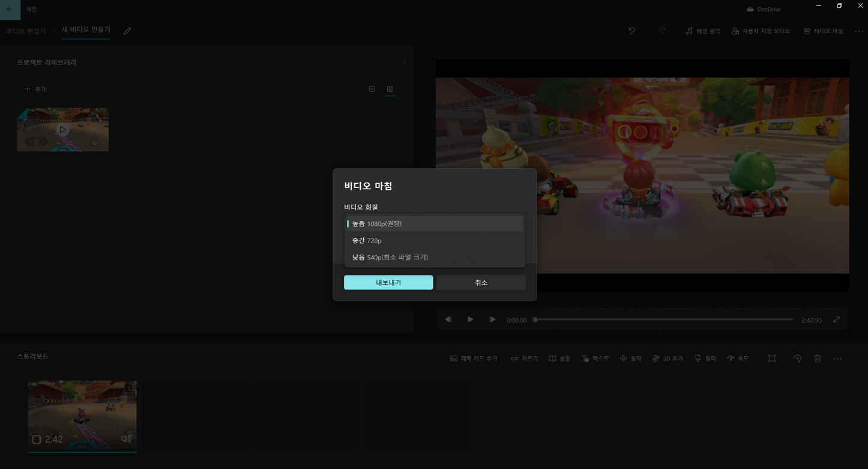Toggle volume on the storyboard clip
The height and width of the screenshot is (469, 868).
pos(126,439)
